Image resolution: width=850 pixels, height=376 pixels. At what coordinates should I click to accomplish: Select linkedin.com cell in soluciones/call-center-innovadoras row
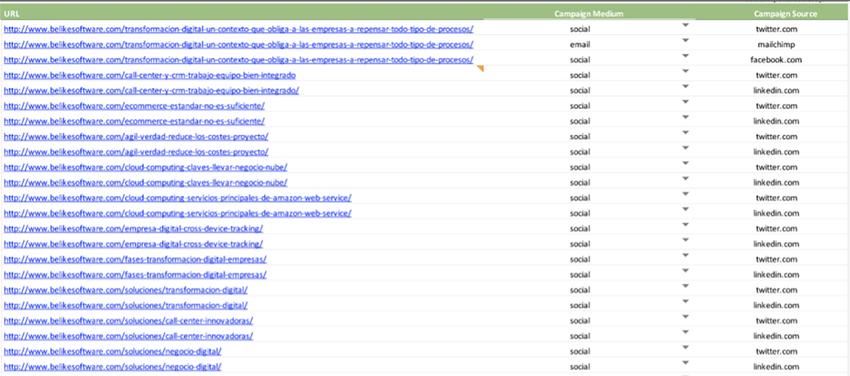776,336
